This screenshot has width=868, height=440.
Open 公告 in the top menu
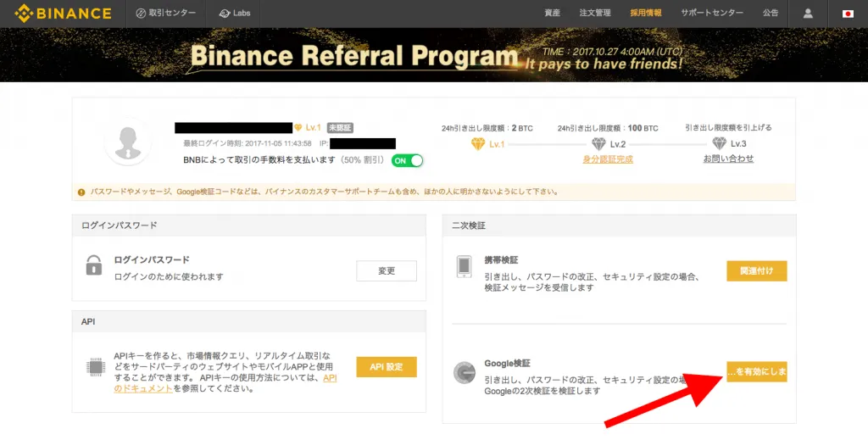click(771, 13)
